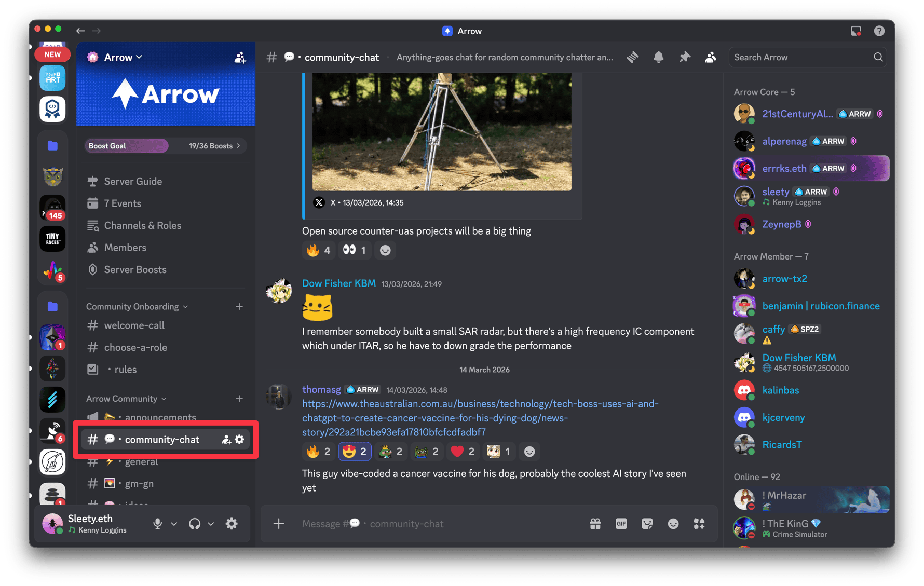This screenshot has width=924, height=586.
Task: Open the help question mark icon
Action: pos(879,31)
